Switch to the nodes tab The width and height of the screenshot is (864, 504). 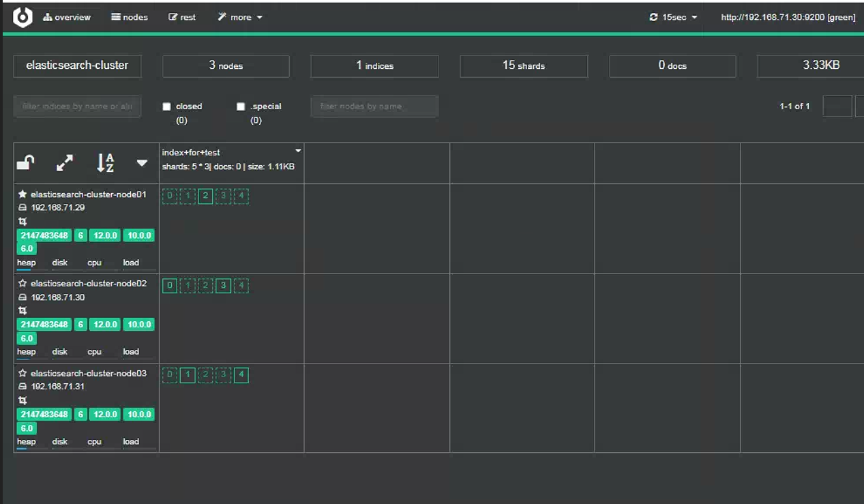[130, 17]
